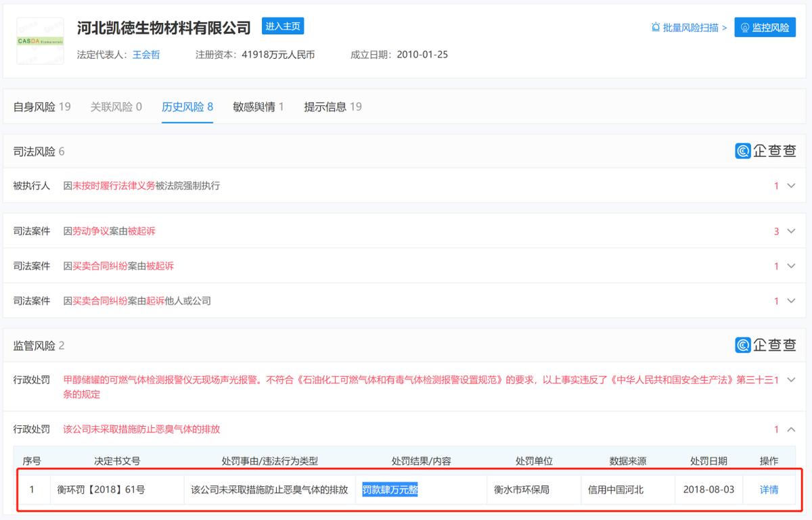Image resolution: width=812 pixels, height=520 pixels.
Task: Expand the 被执行人 row chevron
Action: (790, 186)
